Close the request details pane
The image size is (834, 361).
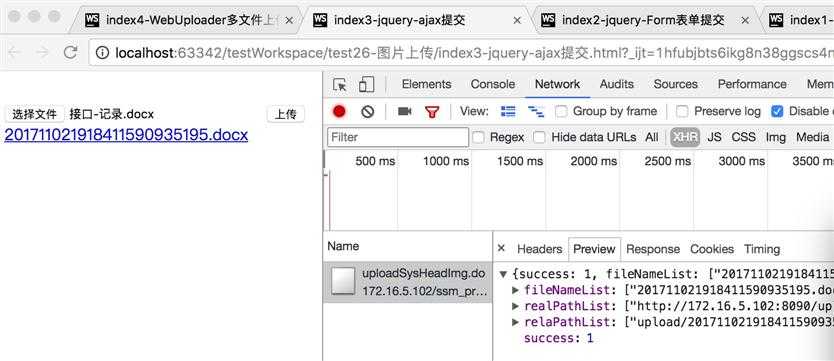(501, 248)
